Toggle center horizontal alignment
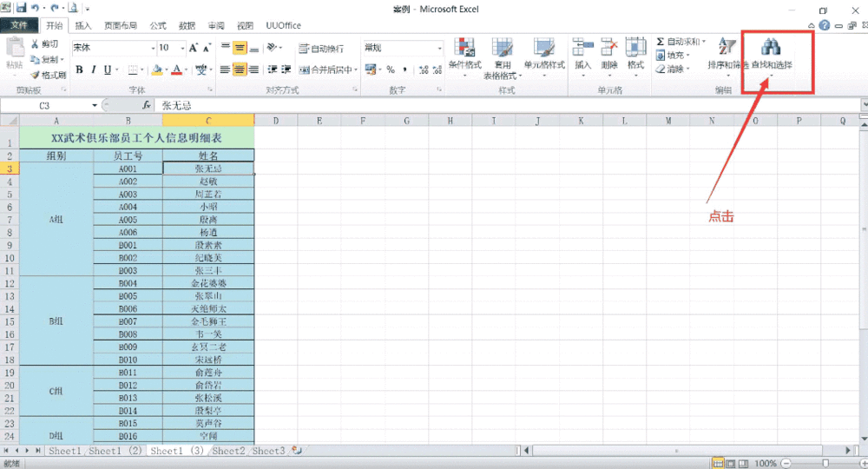 240,69
